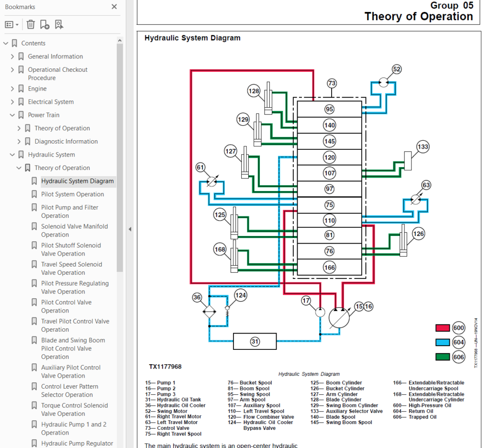
Task: Open Solenoid Valve Manifold Operation bookmark
Action: pos(74,230)
